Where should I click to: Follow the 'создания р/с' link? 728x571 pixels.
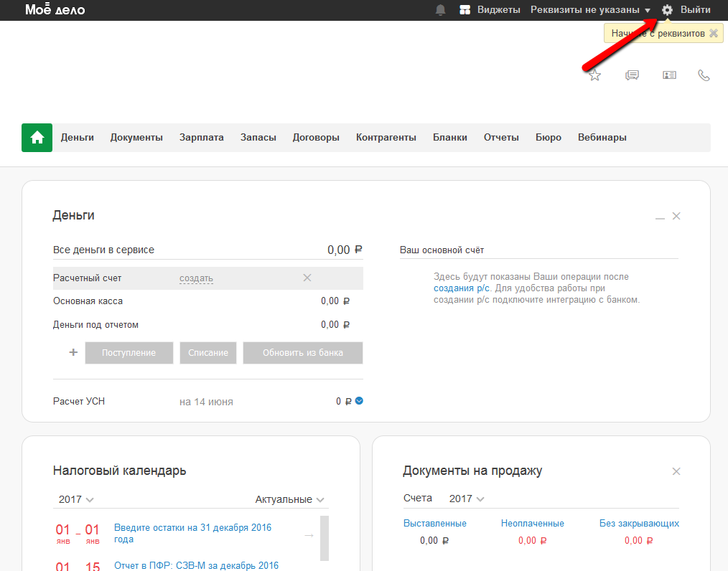point(462,288)
